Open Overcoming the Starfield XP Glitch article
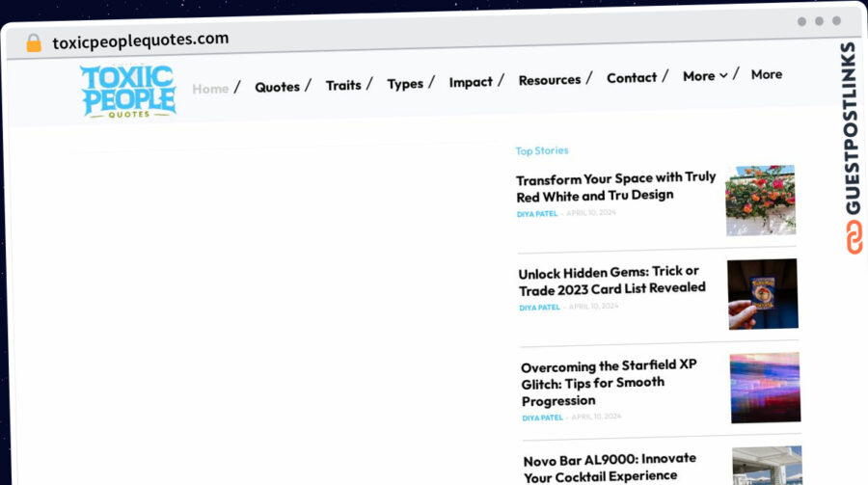868x485 pixels. [x=609, y=383]
